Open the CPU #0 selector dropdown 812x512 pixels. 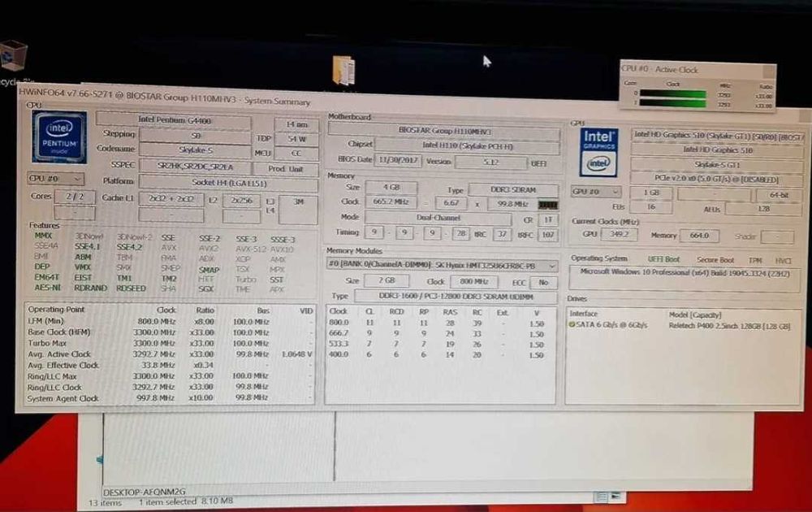(x=56, y=179)
